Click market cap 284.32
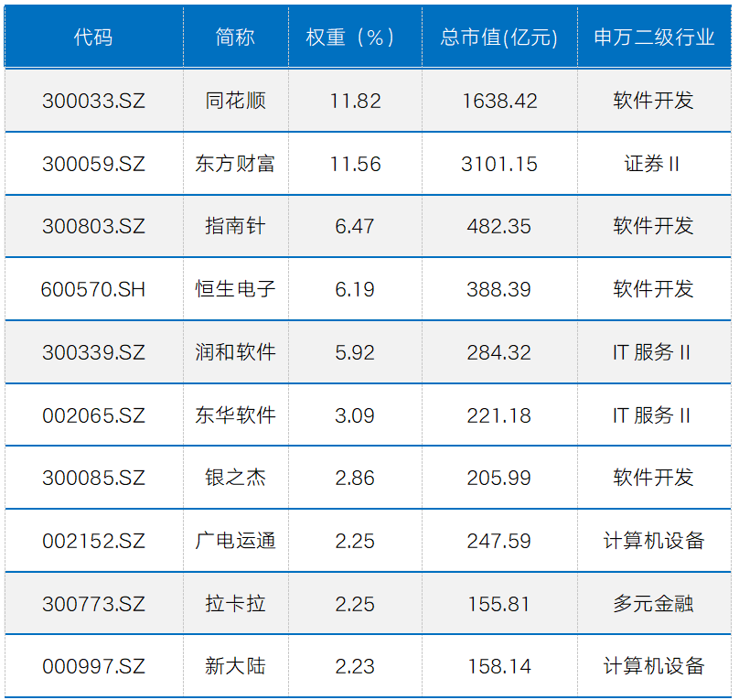 (x=499, y=352)
